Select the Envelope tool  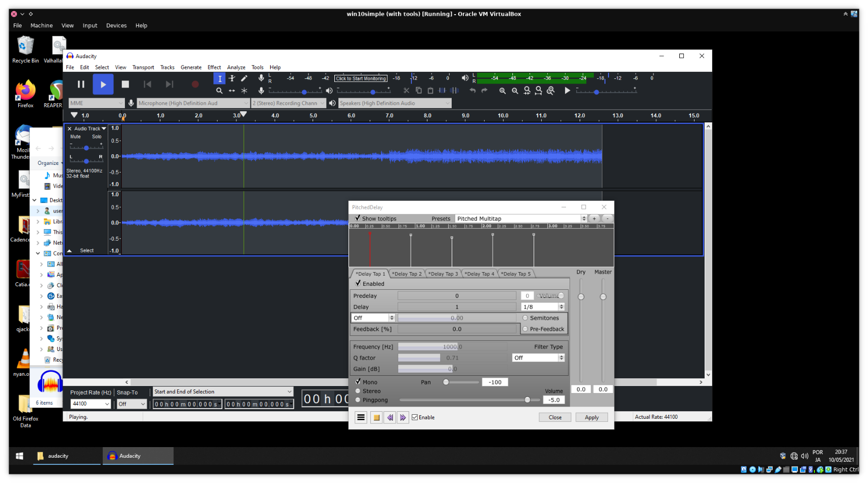tap(232, 78)
